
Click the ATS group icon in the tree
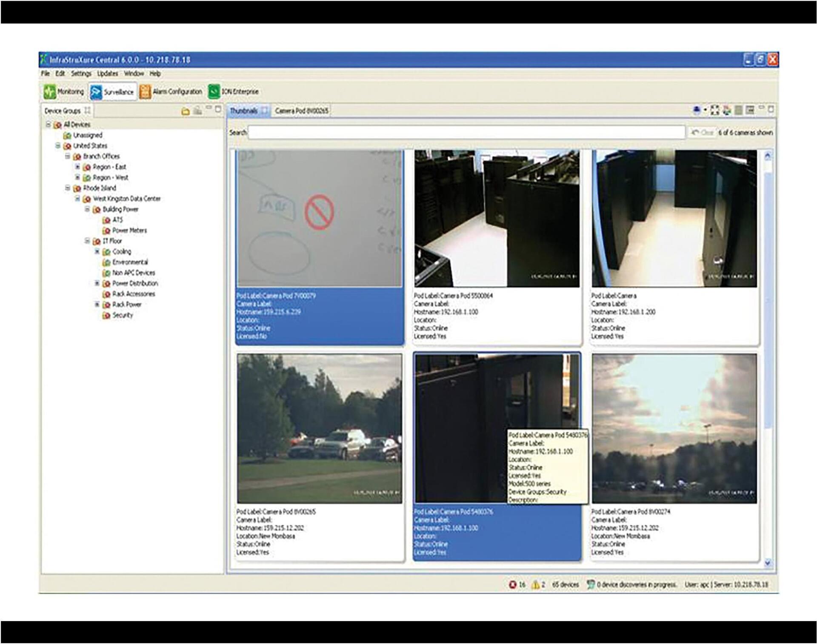click(x=106, y=220)
